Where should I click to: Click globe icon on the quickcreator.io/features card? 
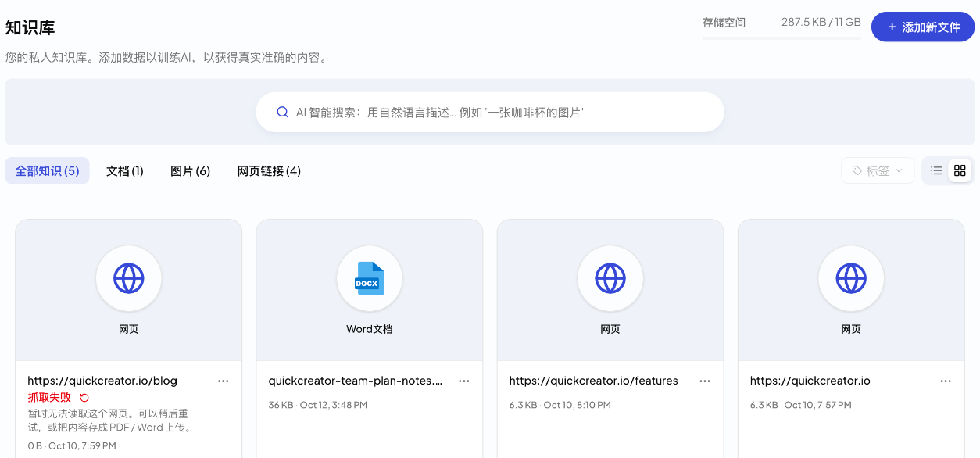[610, 278]
